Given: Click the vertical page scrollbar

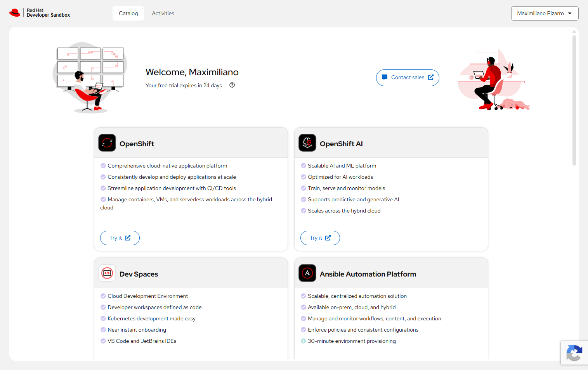Looking at the screenshot, I should 574,101.
